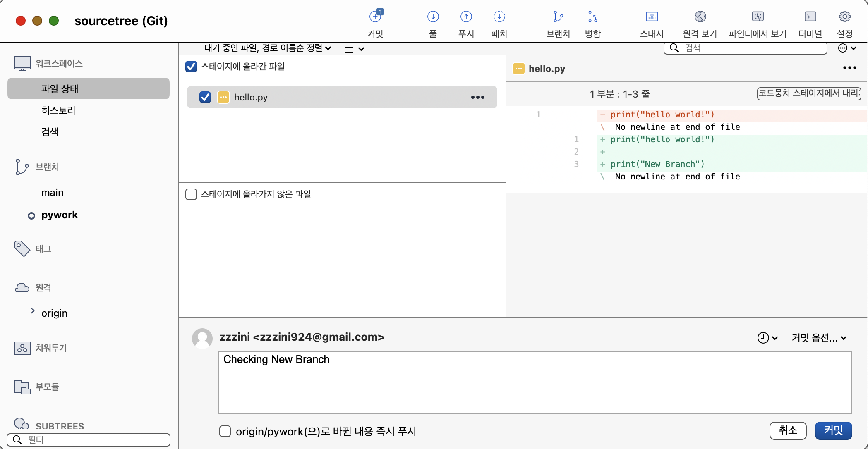Open the Branch (브랜치) toolbar tool
The image size is (868, 449).
558,17
